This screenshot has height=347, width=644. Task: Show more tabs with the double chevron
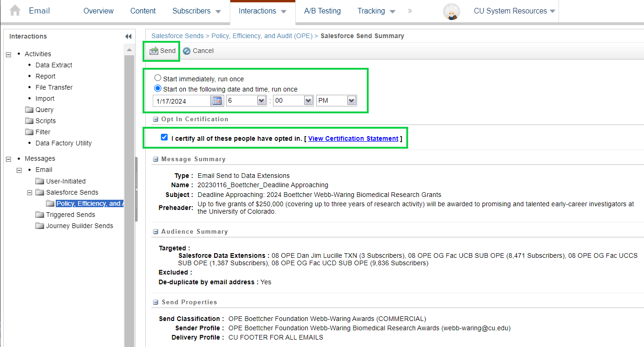pos(410,11)
